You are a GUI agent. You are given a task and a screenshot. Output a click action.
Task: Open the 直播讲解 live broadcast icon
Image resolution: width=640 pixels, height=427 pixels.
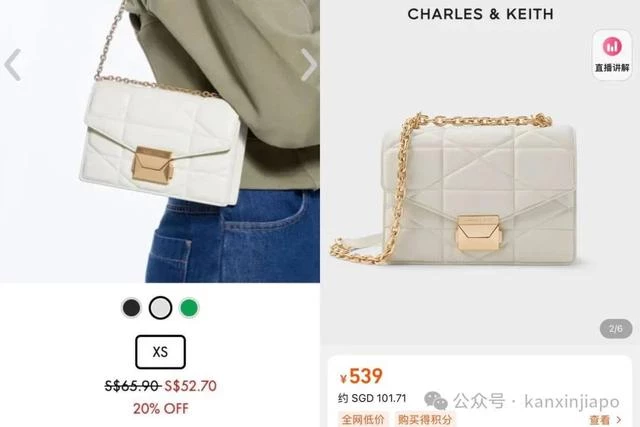[x=612, y=55]
